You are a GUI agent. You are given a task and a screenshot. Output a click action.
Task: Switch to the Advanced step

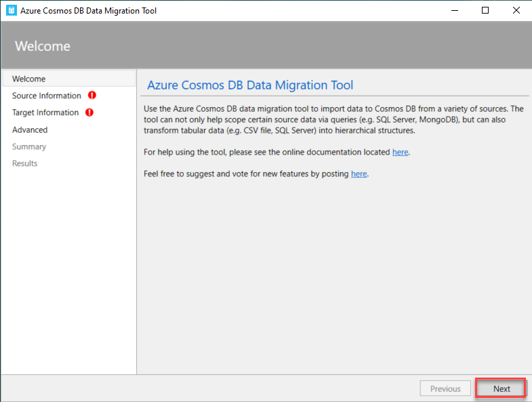point(30,129)
